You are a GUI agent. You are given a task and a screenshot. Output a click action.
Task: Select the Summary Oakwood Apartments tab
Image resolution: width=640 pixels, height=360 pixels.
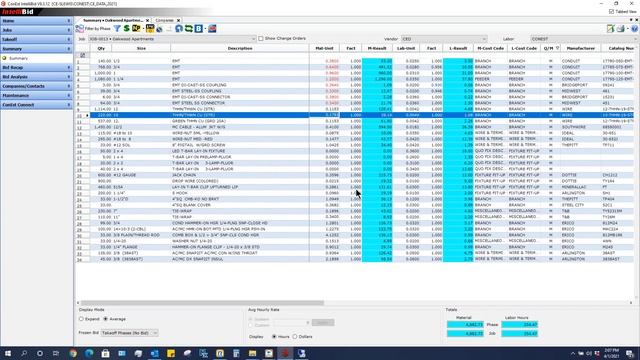[113, 20]
